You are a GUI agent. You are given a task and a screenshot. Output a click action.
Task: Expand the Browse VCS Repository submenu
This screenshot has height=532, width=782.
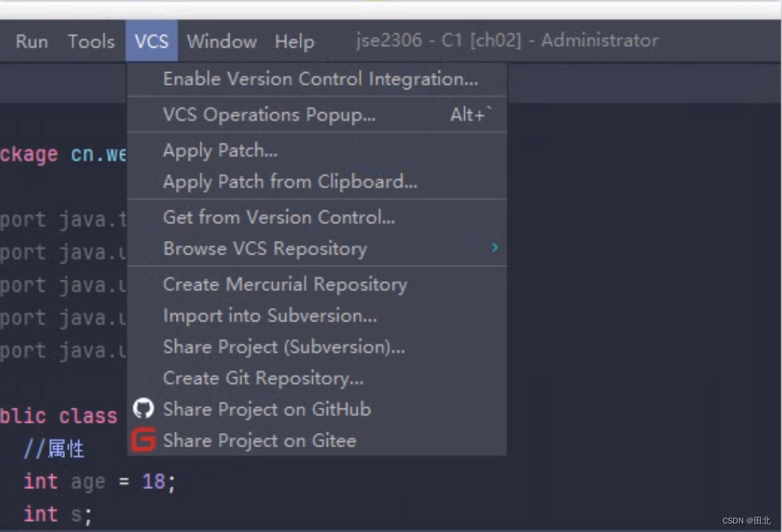click(265, 249)
